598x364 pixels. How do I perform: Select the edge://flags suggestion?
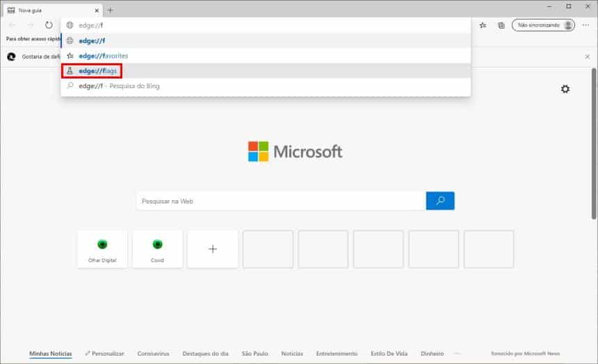pos(266,71)
